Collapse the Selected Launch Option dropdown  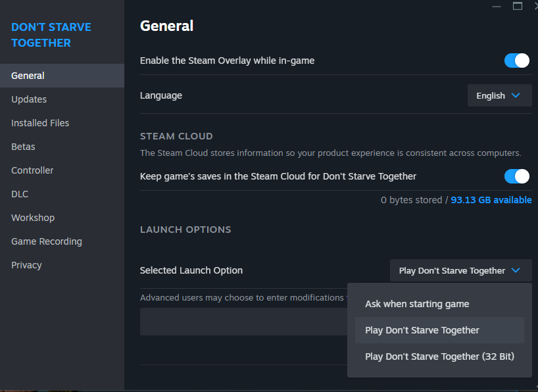tap(460, 270)
